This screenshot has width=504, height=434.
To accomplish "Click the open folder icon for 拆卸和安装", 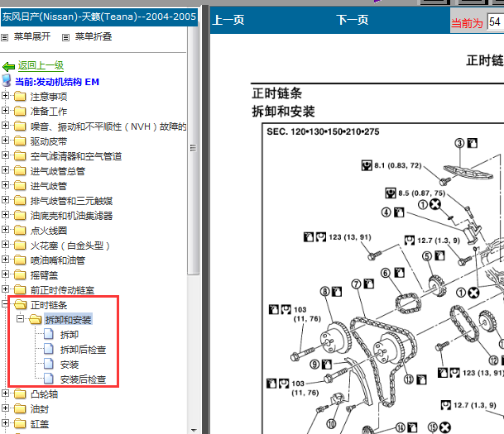I will 36,319.
